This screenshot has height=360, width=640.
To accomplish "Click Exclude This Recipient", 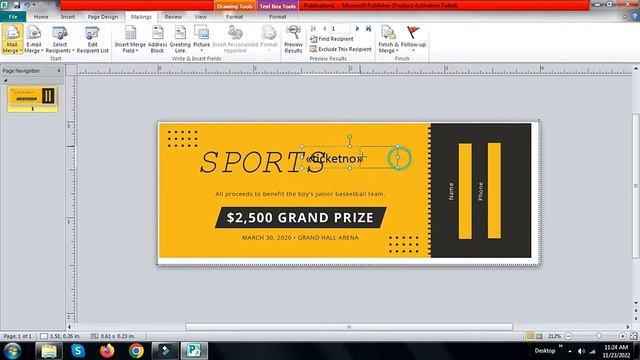I will (340, 49).
